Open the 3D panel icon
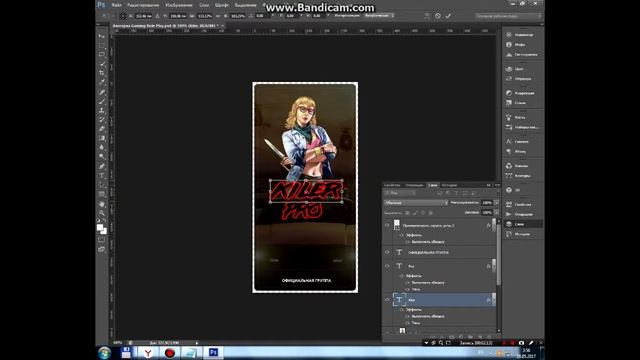640x360 pixels. pyautogui.click(x=509, y=190)
